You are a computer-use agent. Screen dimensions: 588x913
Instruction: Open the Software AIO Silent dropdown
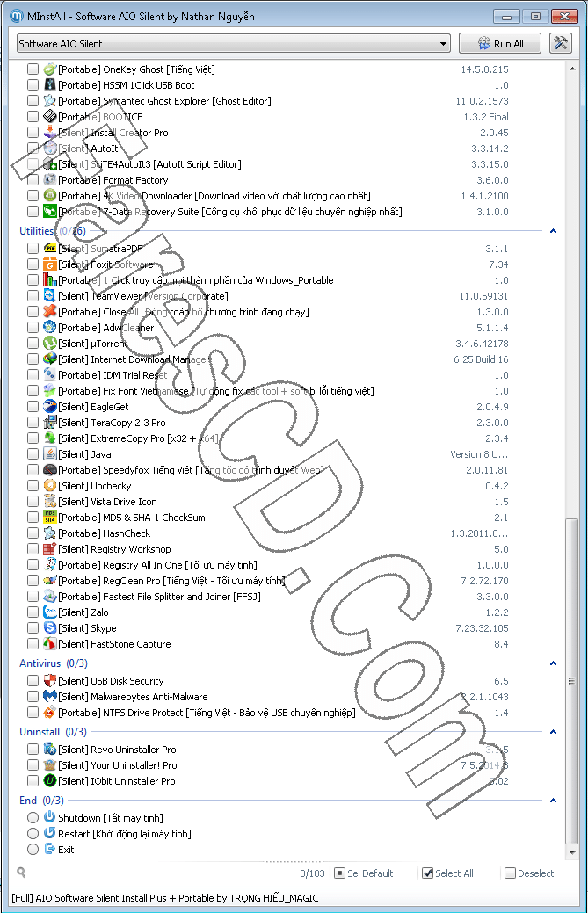point(234,44)
